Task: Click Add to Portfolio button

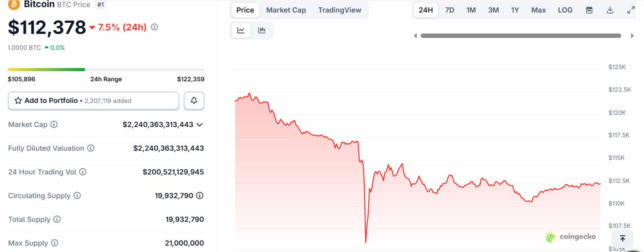Action: pyautogui.click(x=93, y=101)
